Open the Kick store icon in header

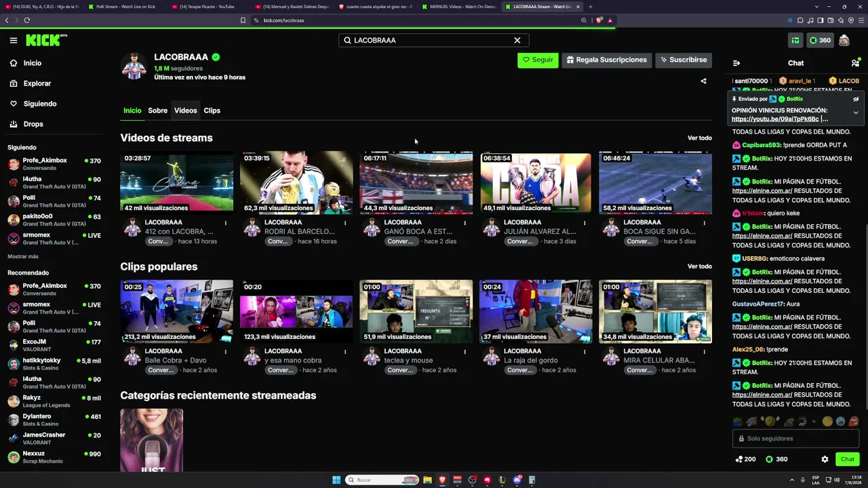pyautogui.click(x=795, y=41)
